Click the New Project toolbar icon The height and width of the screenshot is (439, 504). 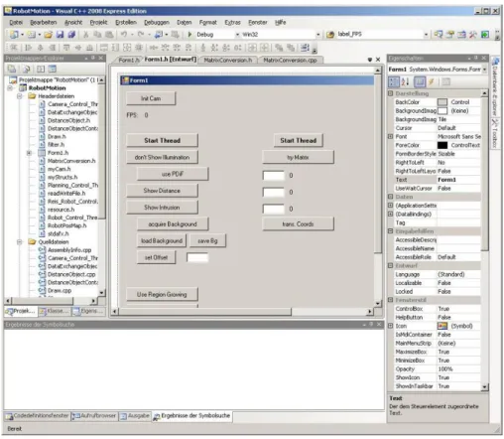click(14, 34)
